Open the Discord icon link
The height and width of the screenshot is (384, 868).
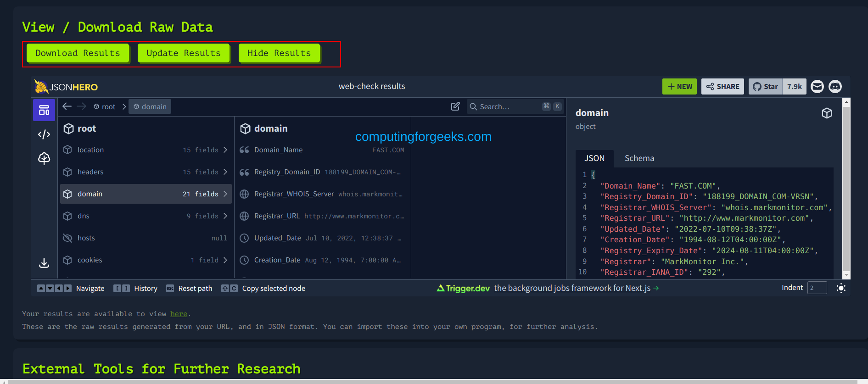pyautogui.click(x=835, y=86)
